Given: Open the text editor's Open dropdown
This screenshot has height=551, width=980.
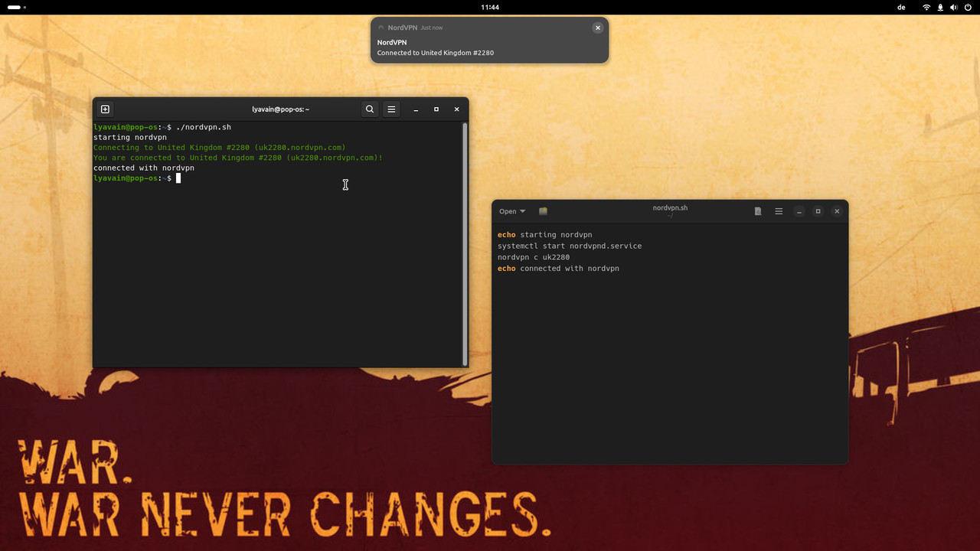Looking at the screenshot, I should (x=512, y=211).
